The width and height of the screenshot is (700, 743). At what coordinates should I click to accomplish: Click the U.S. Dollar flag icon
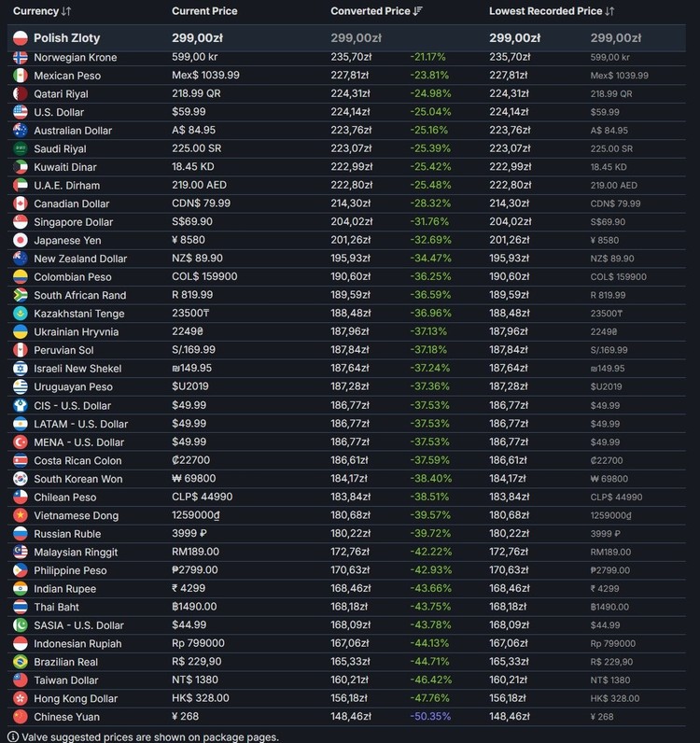pos(21,112)
